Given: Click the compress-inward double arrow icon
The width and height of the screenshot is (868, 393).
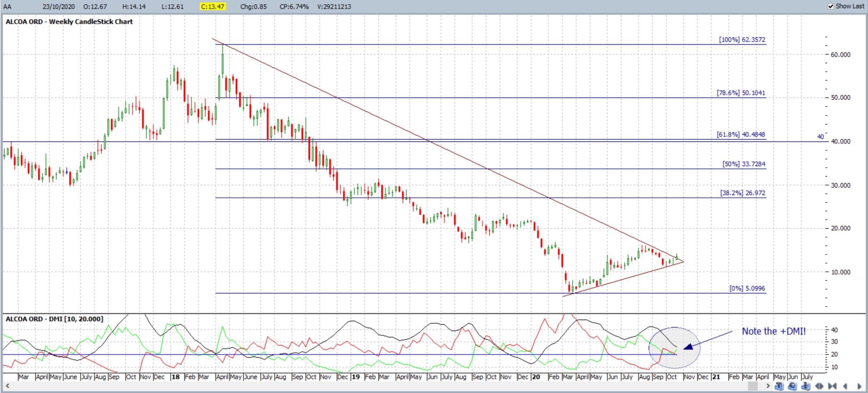Looking at the screenshot, I should (x=832, y=386).
